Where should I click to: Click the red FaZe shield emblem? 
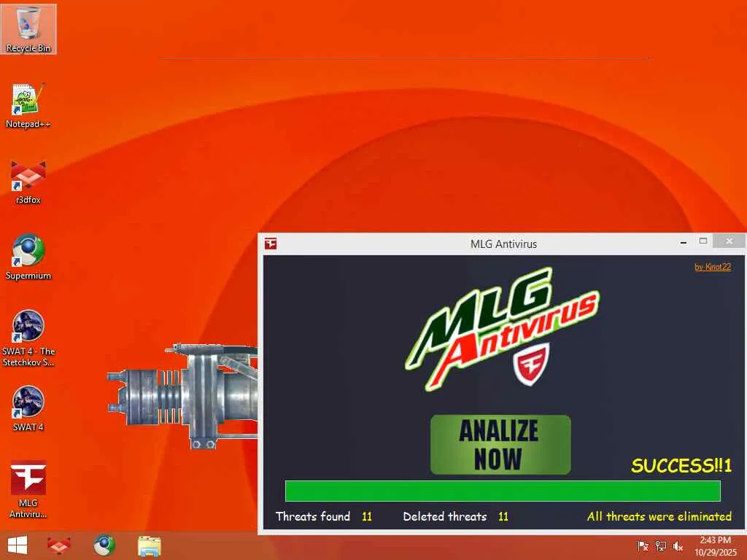[x=531, y=365]
